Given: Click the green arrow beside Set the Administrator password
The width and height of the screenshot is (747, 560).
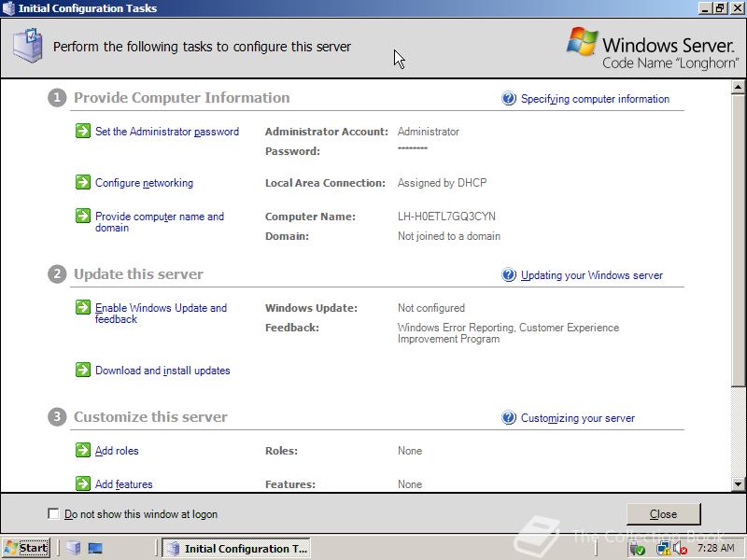Looking at the screenshot, I should [83, 131].
